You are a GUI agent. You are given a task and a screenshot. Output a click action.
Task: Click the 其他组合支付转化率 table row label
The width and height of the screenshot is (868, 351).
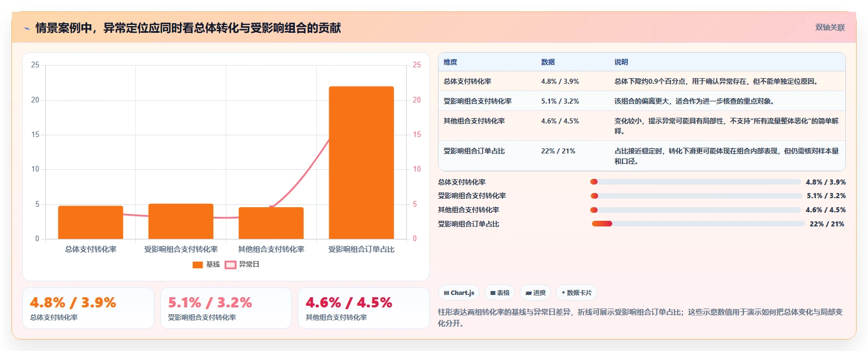click(474, 121)
